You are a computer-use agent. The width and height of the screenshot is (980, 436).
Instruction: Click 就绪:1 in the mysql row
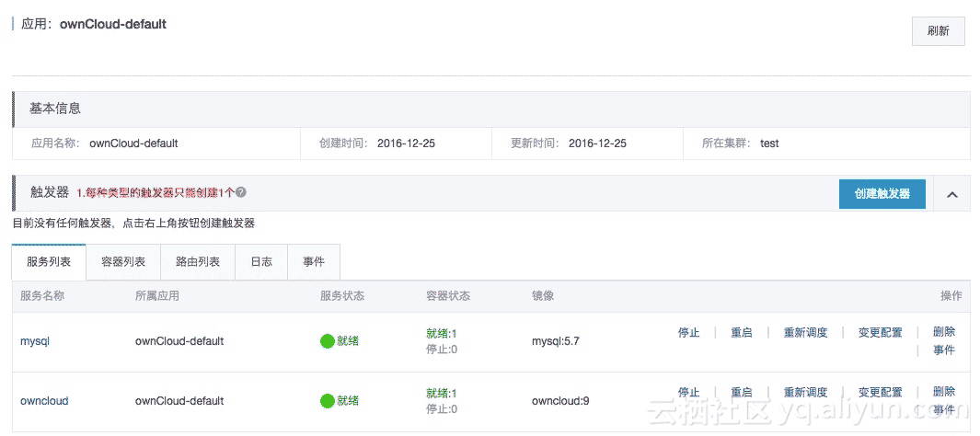click(442, 333)
